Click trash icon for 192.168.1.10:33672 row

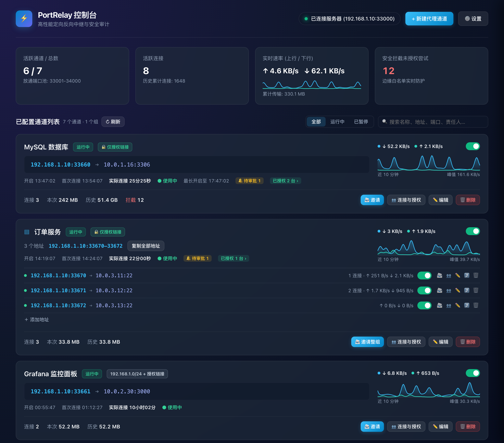point(476,305)
